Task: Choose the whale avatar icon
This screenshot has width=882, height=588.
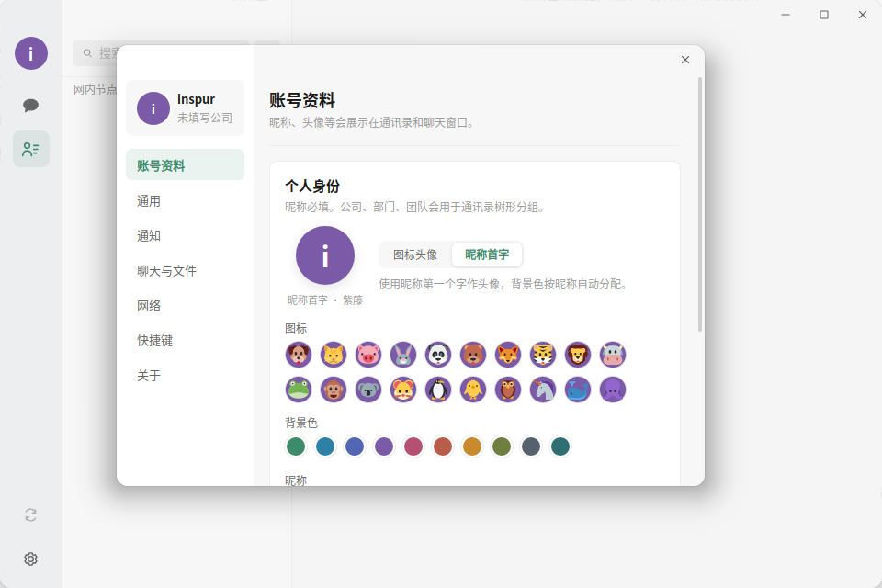Action: [x=578, y=390]
